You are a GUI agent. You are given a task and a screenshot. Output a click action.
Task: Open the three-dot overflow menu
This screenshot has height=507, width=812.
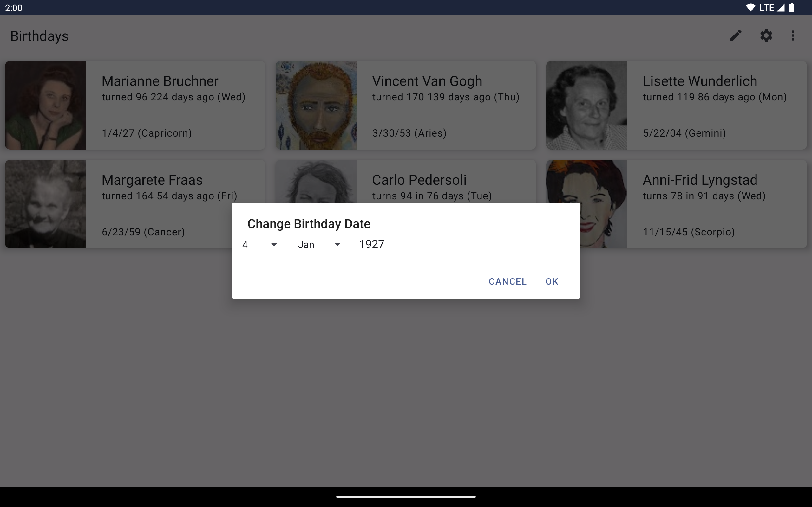[x=793, y=35]
